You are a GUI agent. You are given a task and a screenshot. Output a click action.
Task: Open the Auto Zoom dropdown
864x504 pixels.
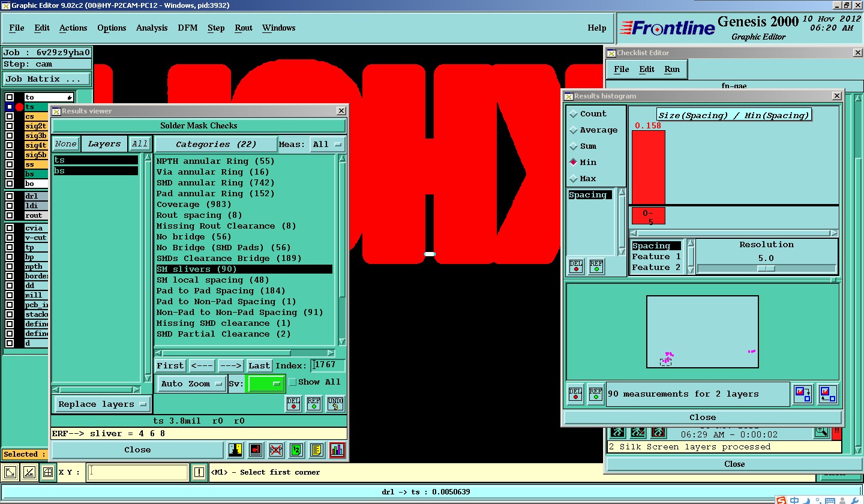click(x=191, y=383)
